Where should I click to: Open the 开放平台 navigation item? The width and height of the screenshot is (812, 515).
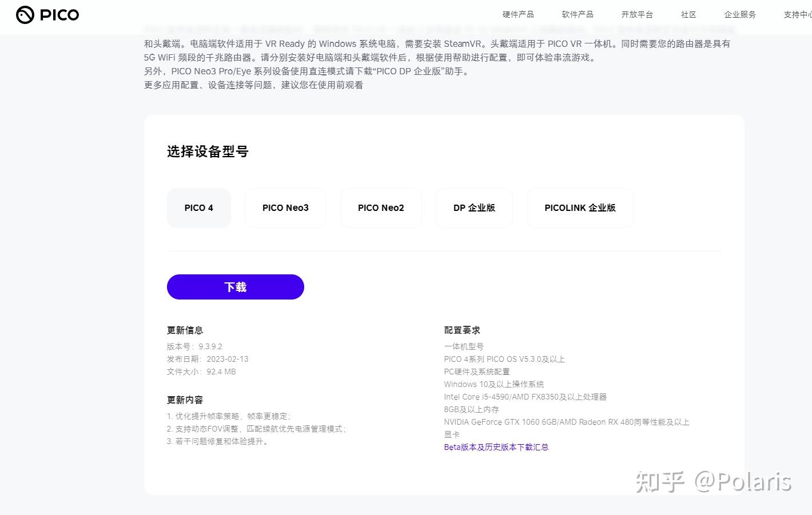pyautogui.click(x=636, y=14)
